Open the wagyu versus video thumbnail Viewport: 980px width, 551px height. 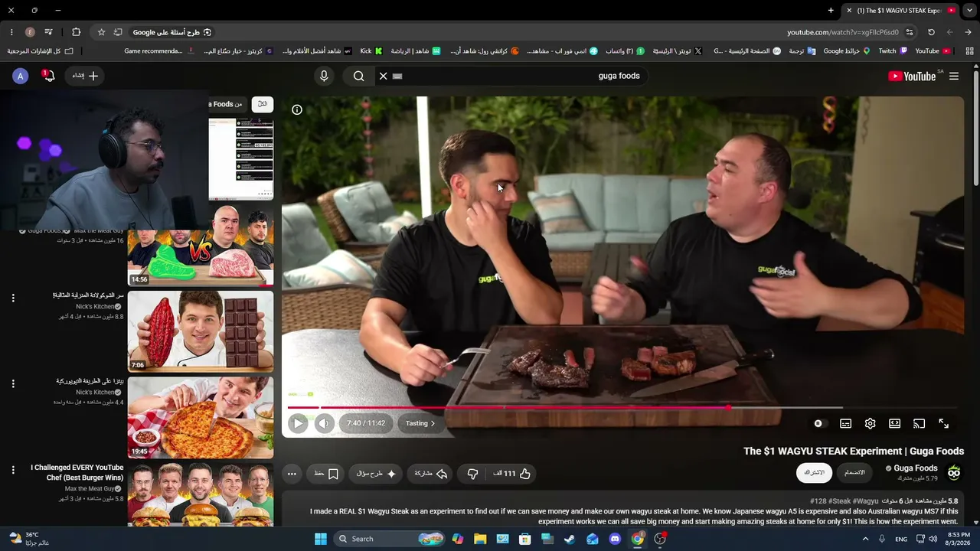click(201, 246)
